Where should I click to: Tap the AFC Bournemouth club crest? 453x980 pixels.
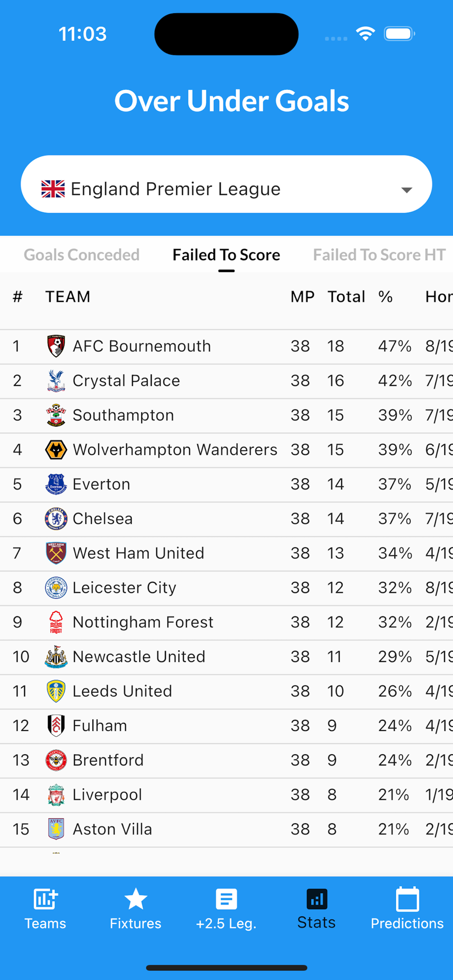pos(56,346)
